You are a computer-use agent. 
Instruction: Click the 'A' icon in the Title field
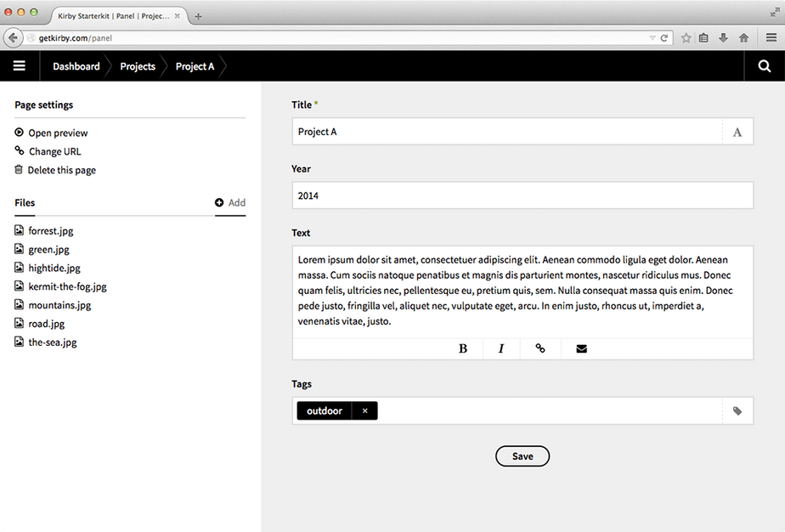[737, 131]
